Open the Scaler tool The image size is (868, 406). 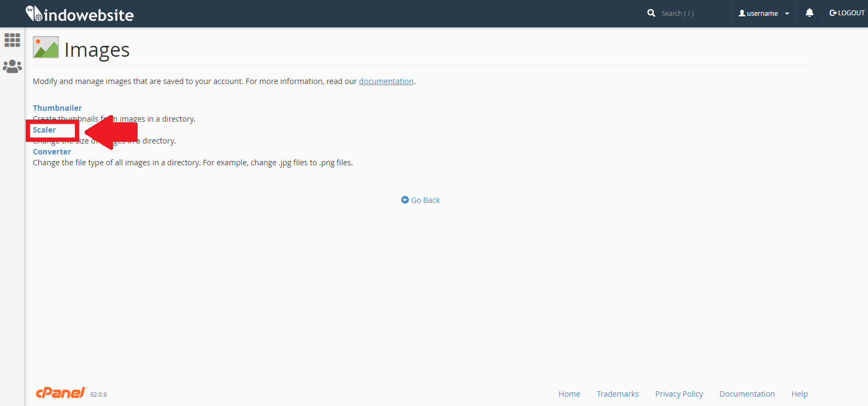tap(44, 130)
